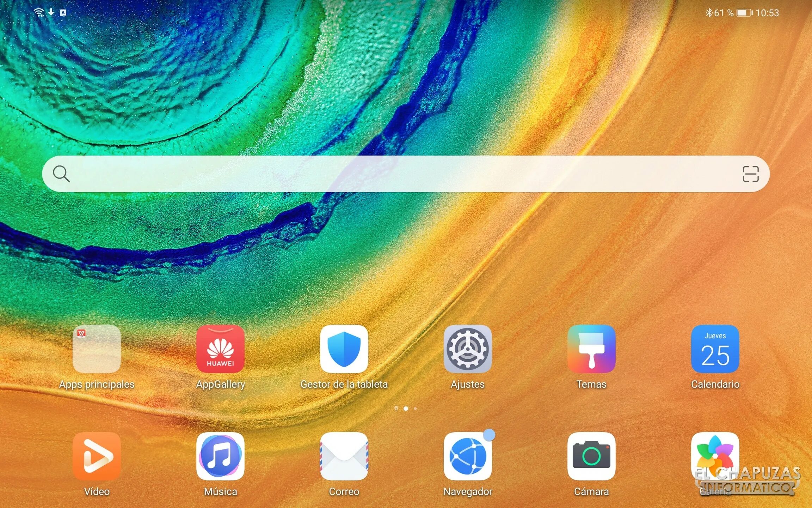Image resolution: width=812 pixels, height=508 pixels.
Task: Open the Música app
Action: tap(220, 456)
